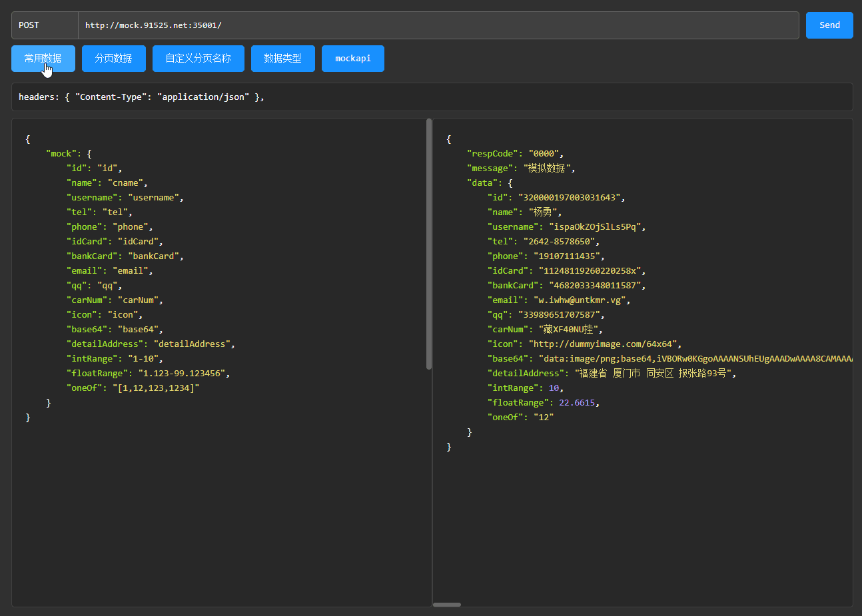862x616 pixels.
Task: Click the response username ispaOkZOjSlLs5Pq
Action: coord(595,227)
